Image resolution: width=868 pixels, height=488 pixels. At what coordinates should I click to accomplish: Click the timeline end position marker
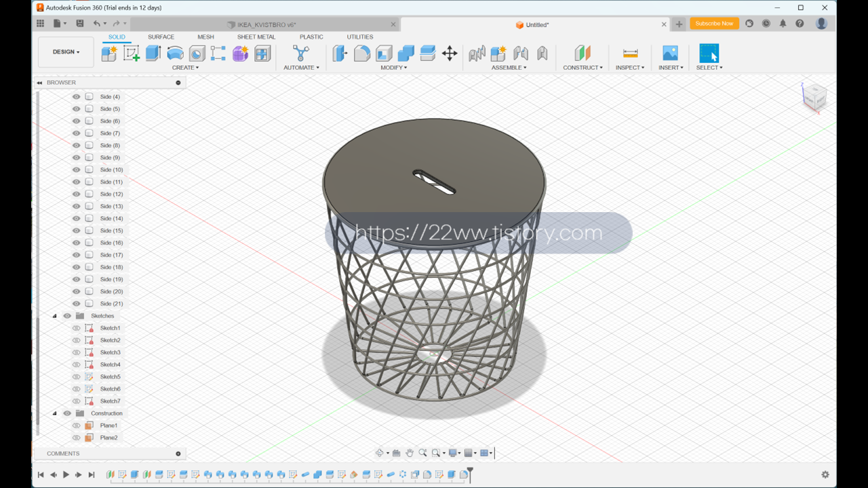469,474
